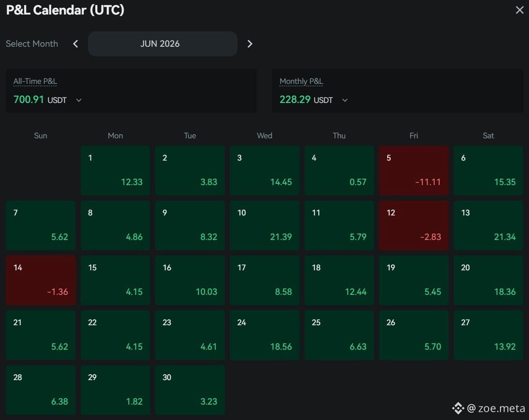
Task: Select June 14 loss cell -1.36
Action: coord(41,280)
